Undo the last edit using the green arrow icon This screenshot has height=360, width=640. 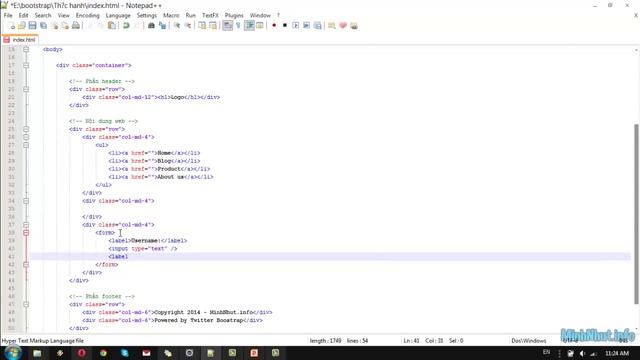[126, 26]
